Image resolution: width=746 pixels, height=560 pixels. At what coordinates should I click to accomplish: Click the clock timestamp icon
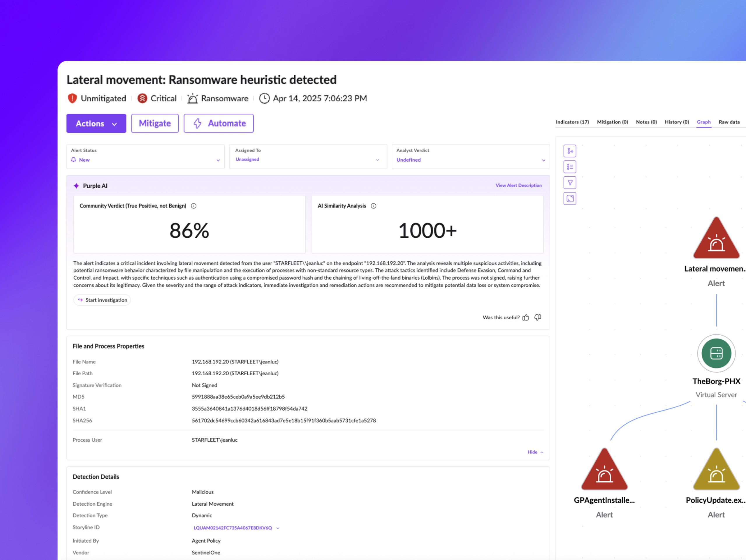click(x=264, y=98)
